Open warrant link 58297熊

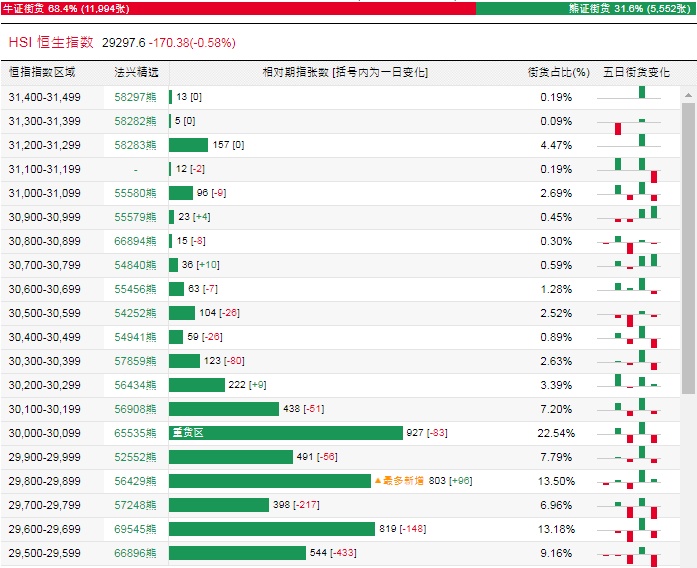point(135,97)
